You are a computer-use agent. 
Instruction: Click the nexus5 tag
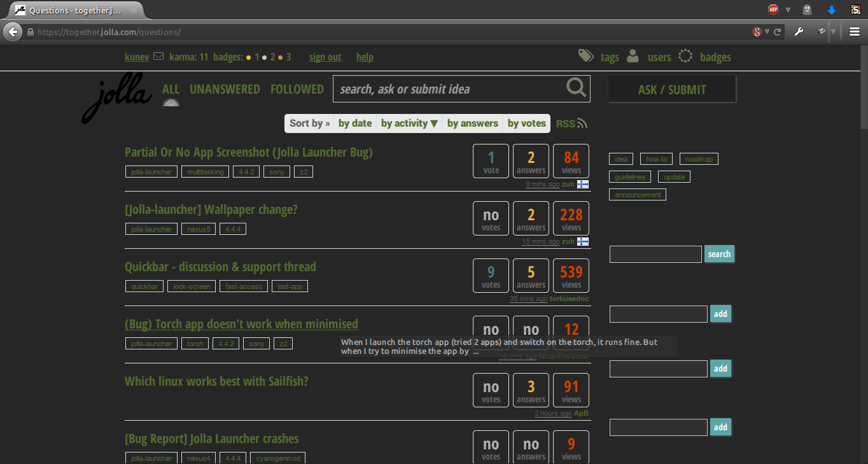(199, 229)
